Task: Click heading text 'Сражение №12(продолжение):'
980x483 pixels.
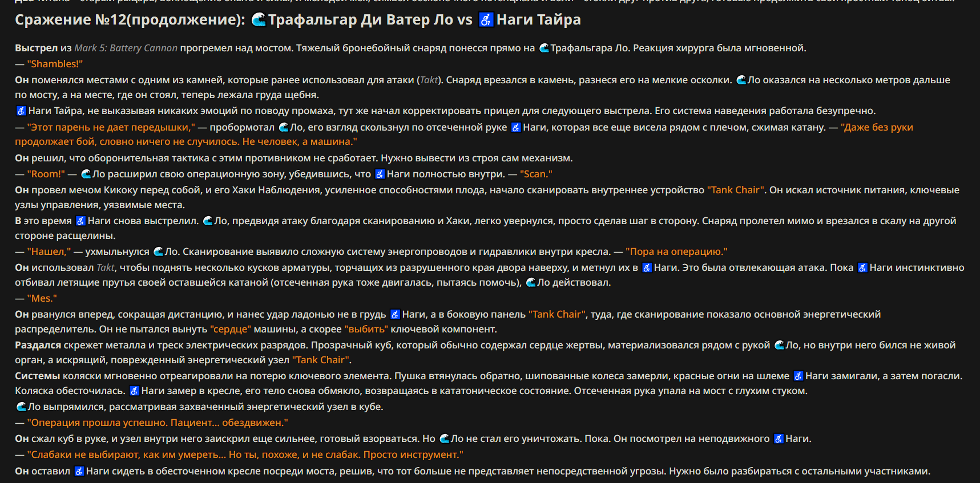Action: tap(130, 20)
